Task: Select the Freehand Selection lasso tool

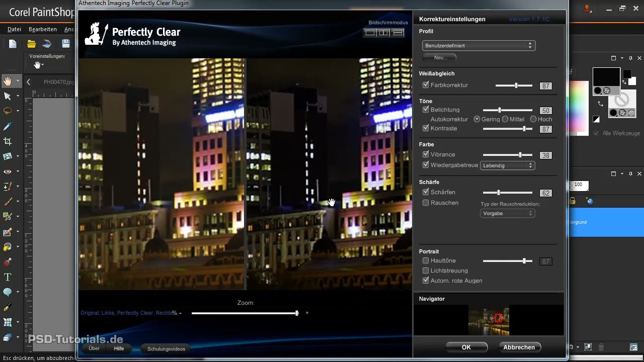Action: 8,111
